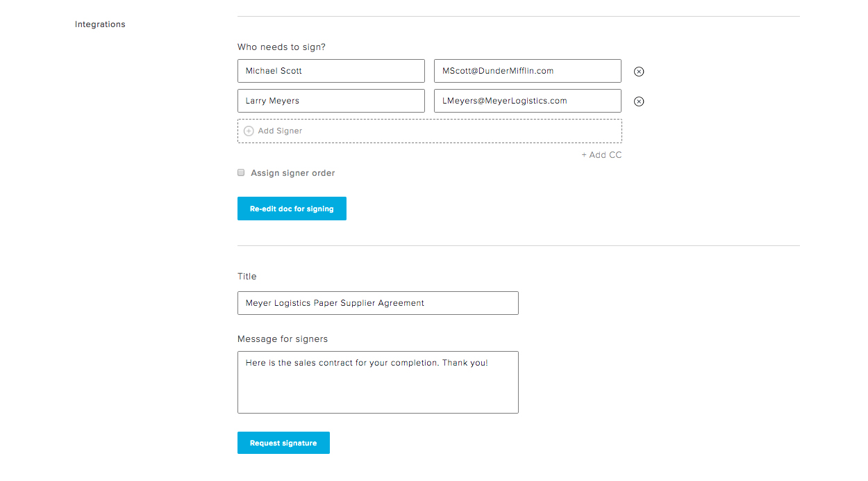Remove Michael Scott from signers
This screenshot has height=481, width=868.
639,72
